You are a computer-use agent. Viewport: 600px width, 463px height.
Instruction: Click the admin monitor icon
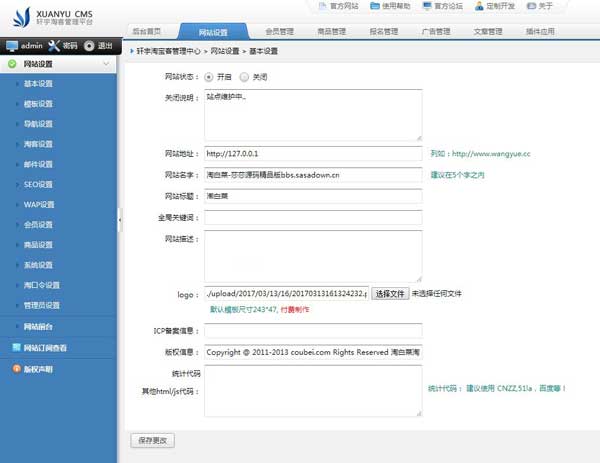[x=13, y=46]
